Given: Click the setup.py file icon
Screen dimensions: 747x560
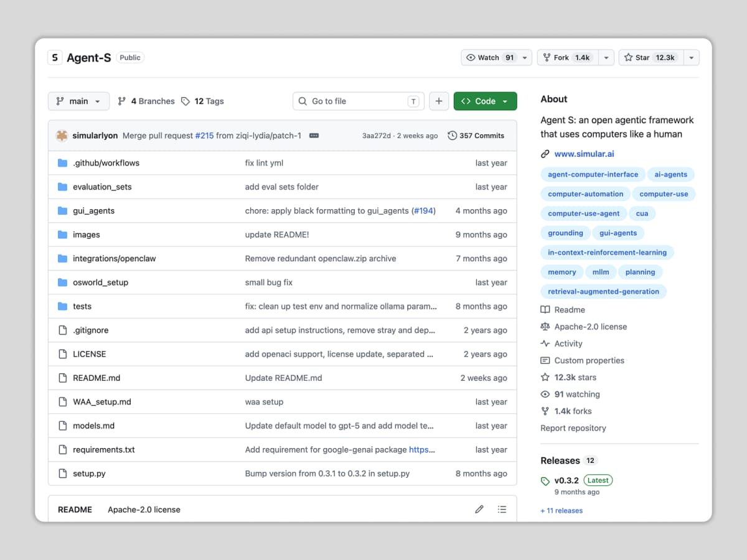Looking at the screenshot, I should pos(62,474).
